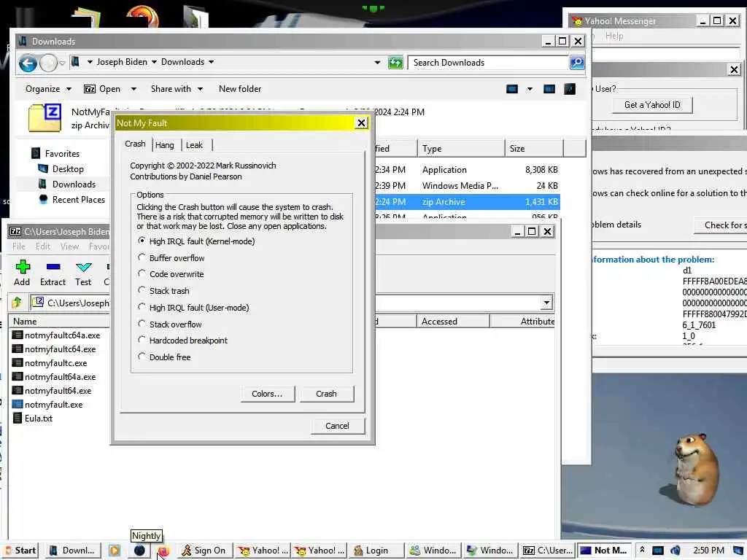Open the File menu in 7-Zip

(x=18, y=246)
